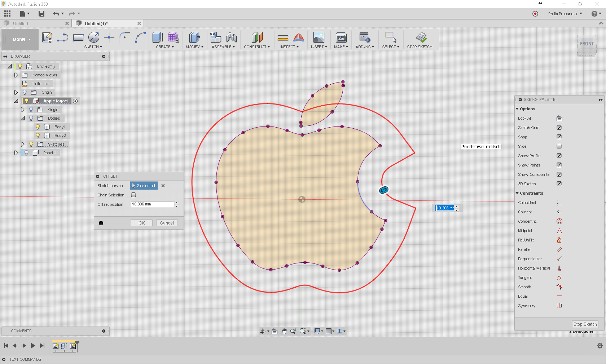Collapse the Constraints section
The height and width of the screenshot is (364, 606).
point(517,193)
